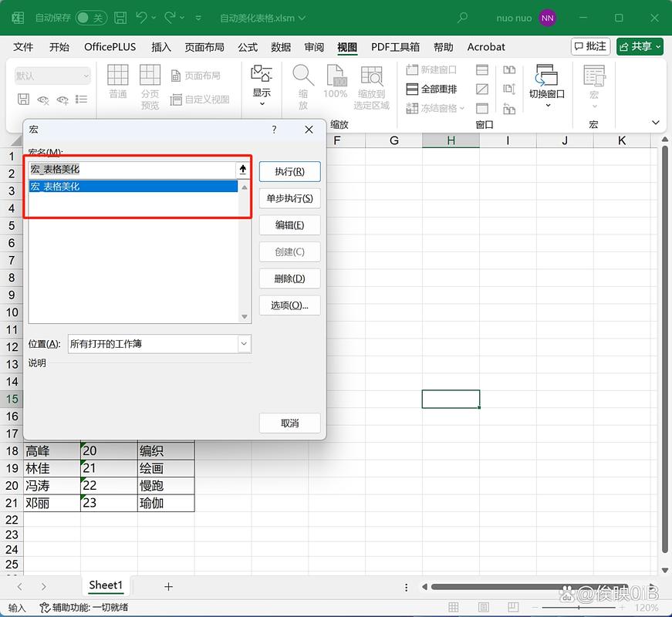Click the collapse reference arrow beside macro name

point(243,170)
